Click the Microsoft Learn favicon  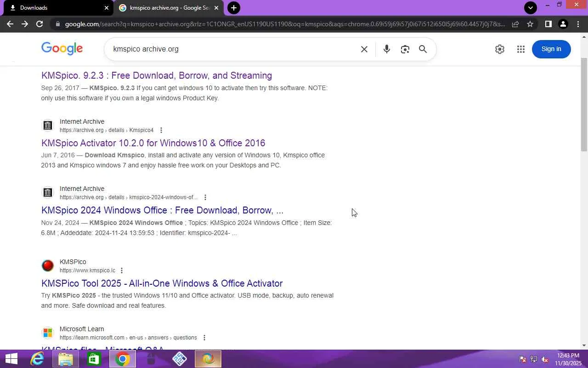pyautogui.click(x=48, y=333)
